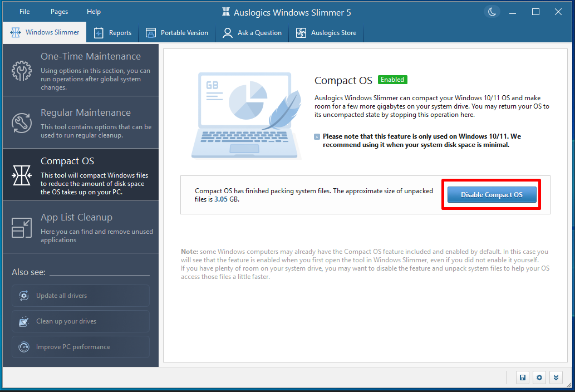
Task: Open the Reports tab
Action: pyautogui.click(x=112, y=33)
